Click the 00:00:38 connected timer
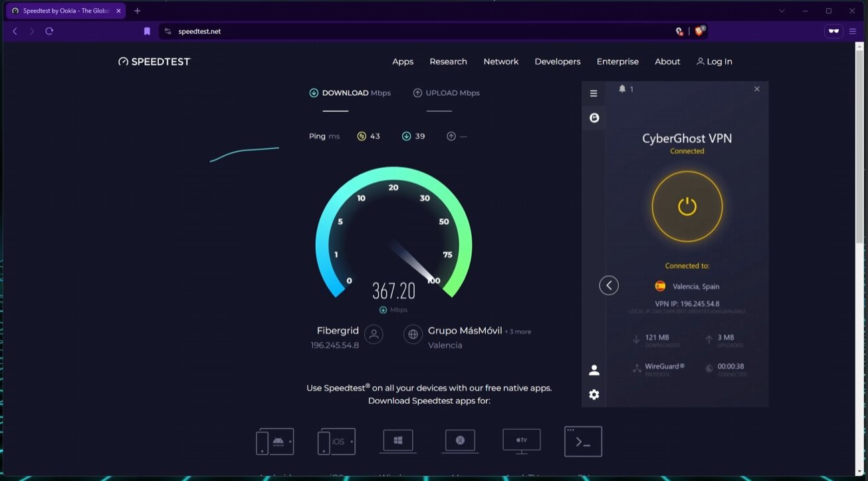 pyautogui.click(x=730, y=367)
